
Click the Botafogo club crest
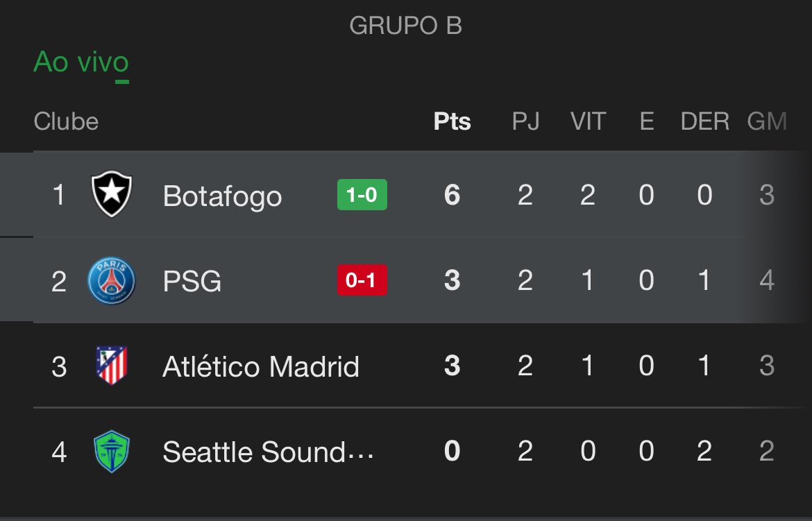(x=111, y=194)
